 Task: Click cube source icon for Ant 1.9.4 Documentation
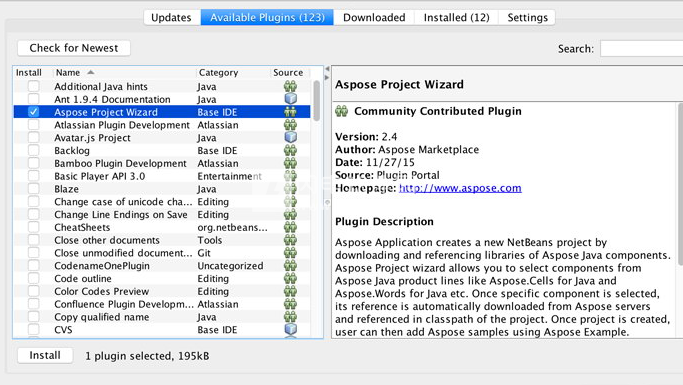[291, 99]
